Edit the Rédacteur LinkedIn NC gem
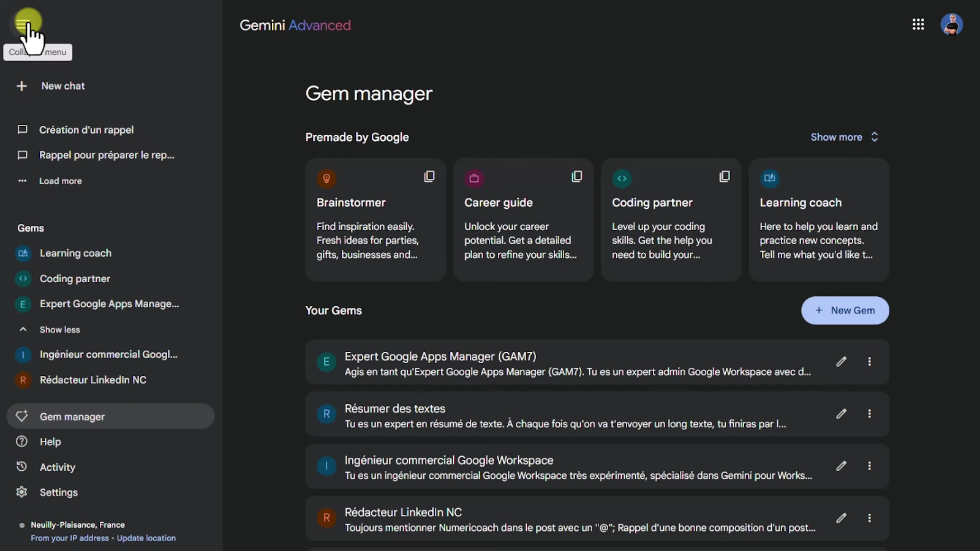This screenshot has height=551, width=980. (x=842, y=518)
